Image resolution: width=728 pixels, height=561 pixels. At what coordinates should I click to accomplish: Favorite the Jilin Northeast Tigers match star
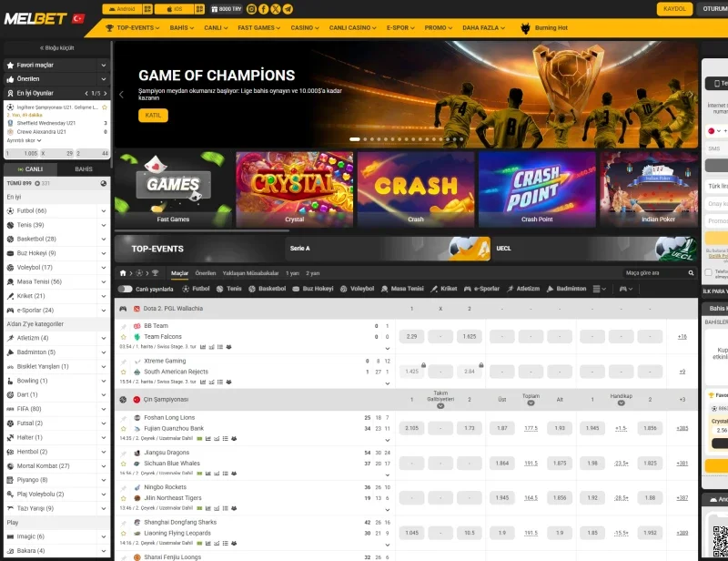click(x=124, y=498)
